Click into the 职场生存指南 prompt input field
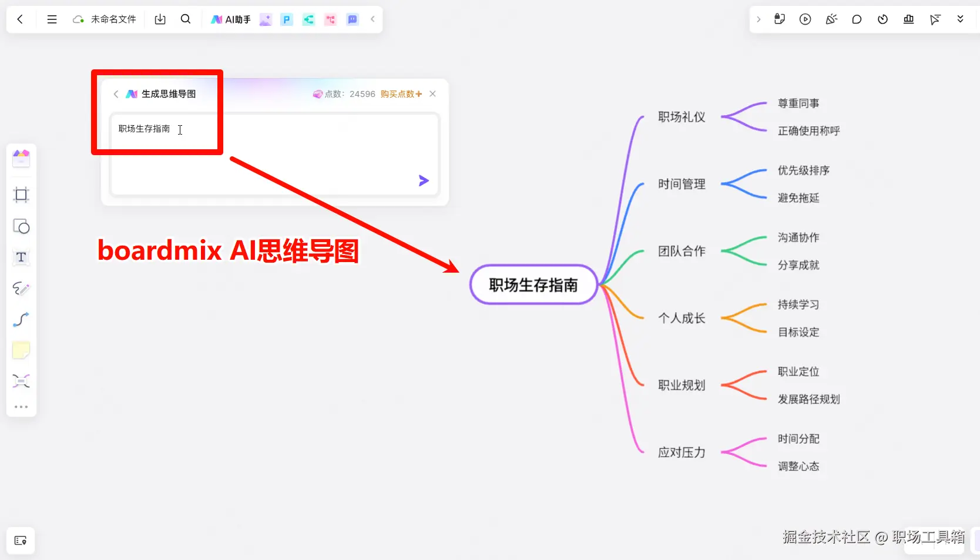 tap(275, 154)
